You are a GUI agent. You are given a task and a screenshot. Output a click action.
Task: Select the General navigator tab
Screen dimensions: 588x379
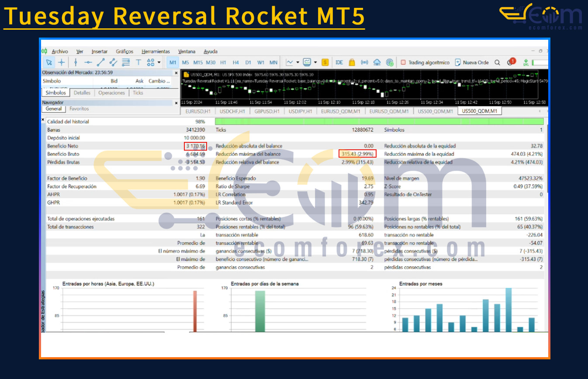pos(54,109)
